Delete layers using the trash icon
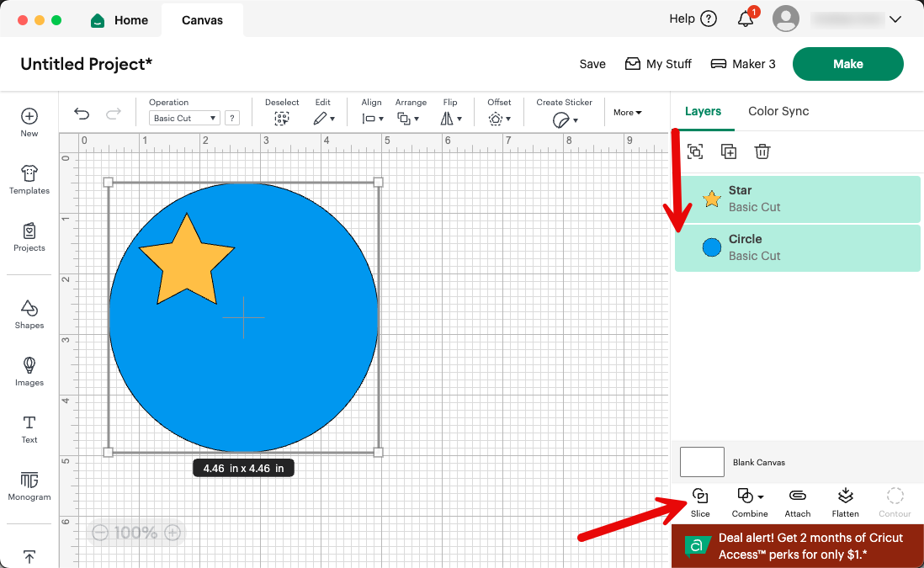 pyautogui.click(x=762, y=151)
